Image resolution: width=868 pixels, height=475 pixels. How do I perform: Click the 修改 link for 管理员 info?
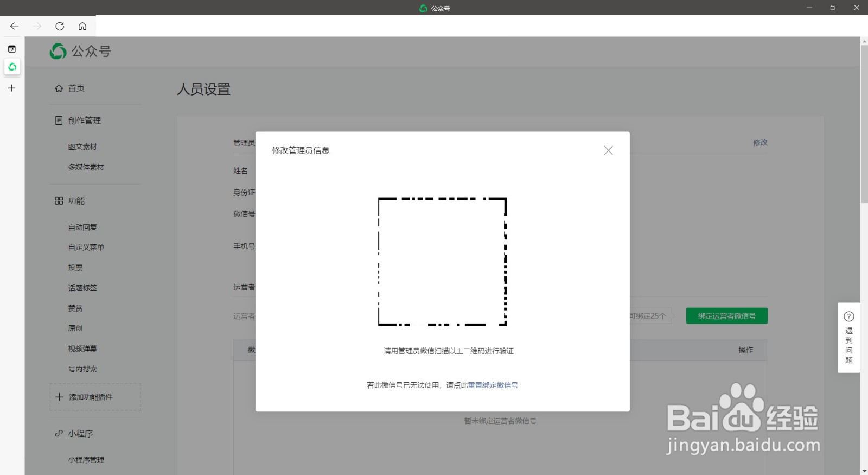(x=760, y=142)
